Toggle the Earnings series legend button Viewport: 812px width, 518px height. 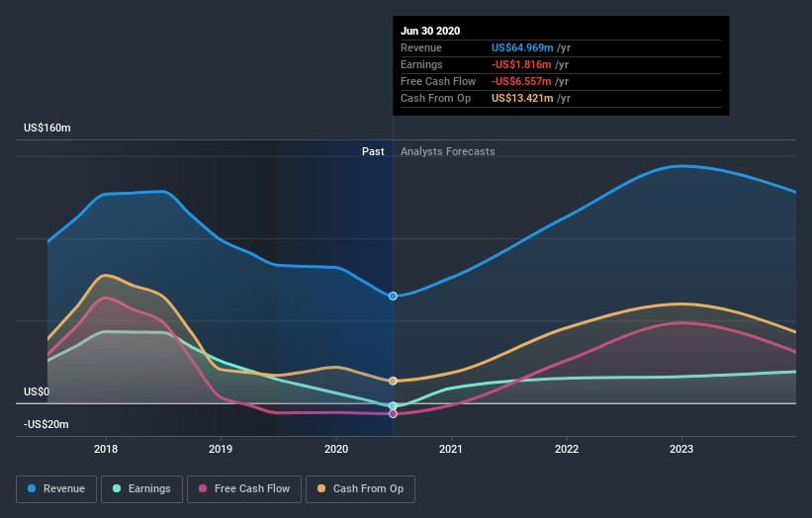141,489
